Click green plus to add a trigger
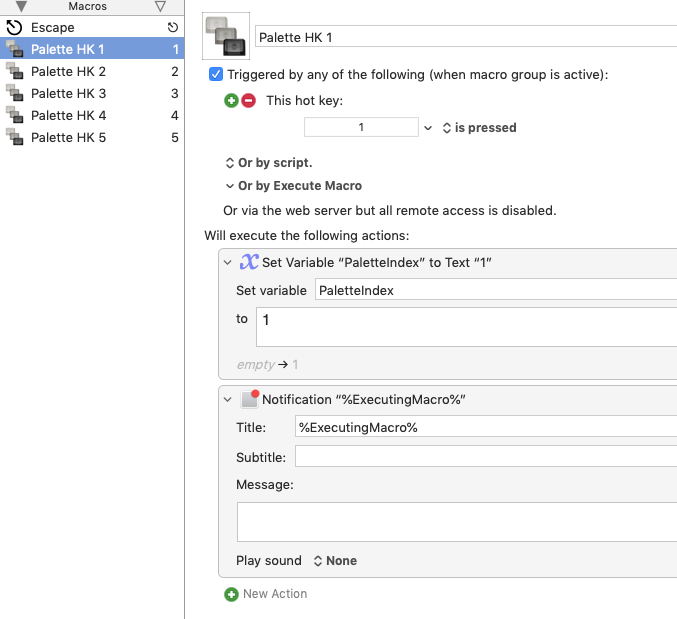 tap(232, 101)
